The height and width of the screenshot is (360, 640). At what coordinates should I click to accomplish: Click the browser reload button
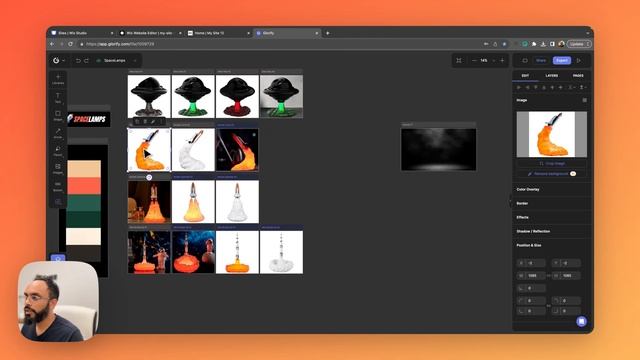click(71, 44)
